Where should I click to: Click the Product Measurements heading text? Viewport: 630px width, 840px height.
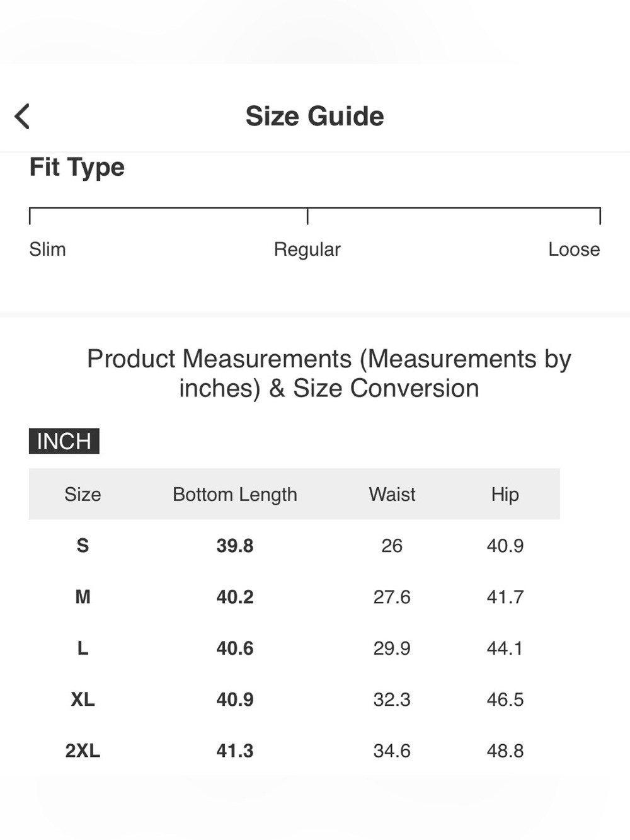[329, 374]
